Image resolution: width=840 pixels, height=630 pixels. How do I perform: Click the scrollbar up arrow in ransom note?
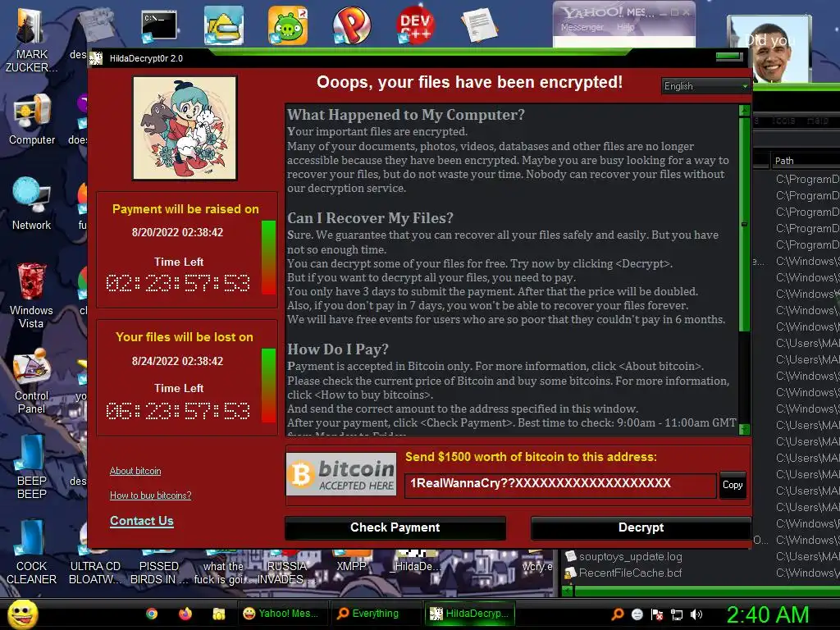(744, 111)
